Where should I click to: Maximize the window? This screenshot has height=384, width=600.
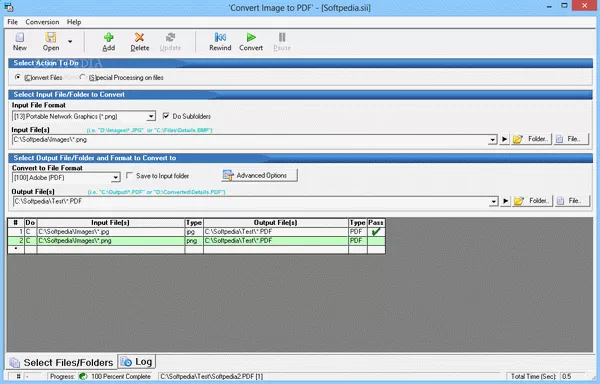coord(564,6)
